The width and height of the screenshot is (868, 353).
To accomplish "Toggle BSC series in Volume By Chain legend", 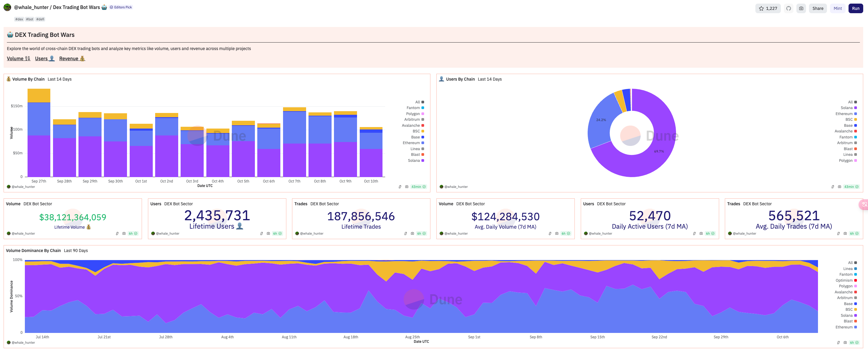I will (x=418, y=131).
